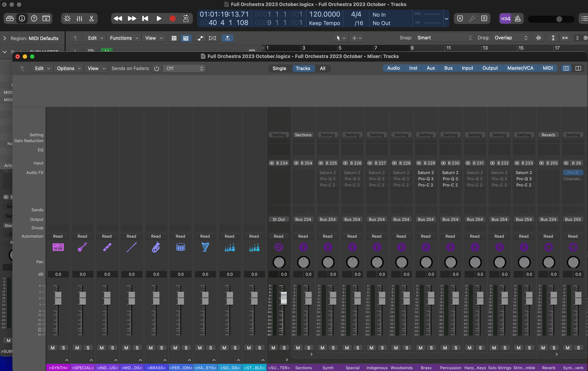Toggle the Inst channel filter
Image resolution: width=588 pixels, height=371 pixels.
tap(413, 68)
